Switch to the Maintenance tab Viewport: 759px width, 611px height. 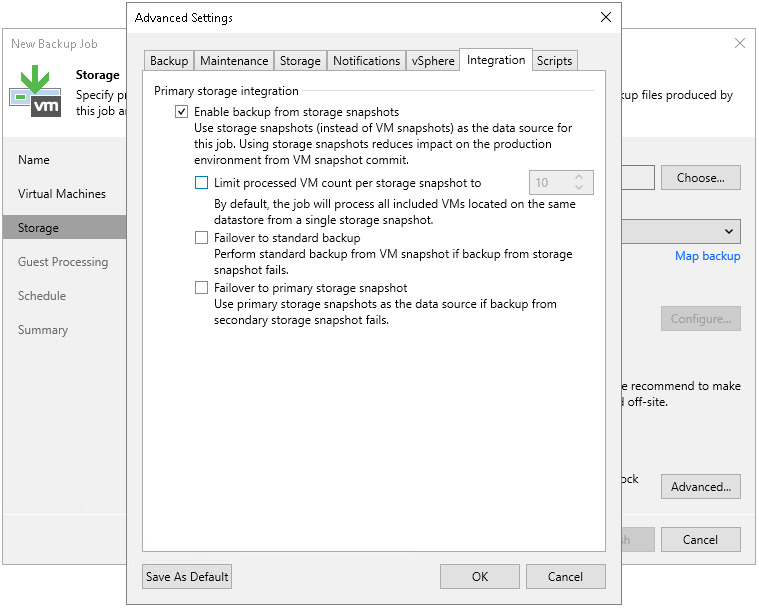tap(234, 61)
